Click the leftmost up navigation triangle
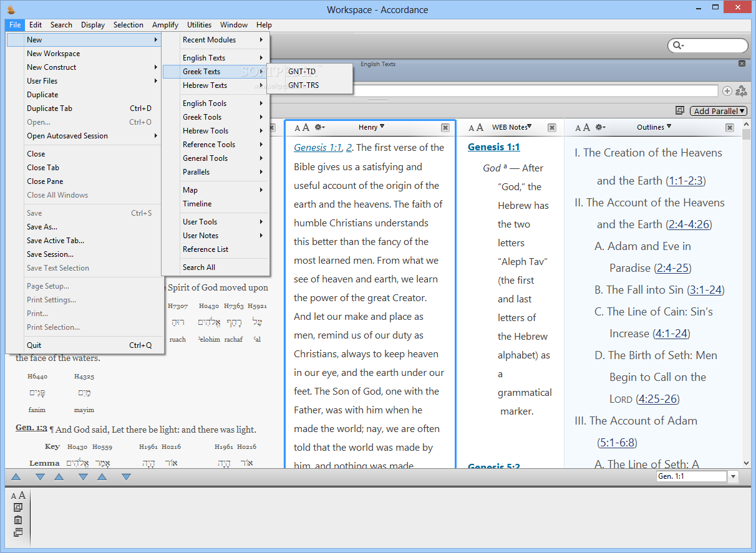 click(x=16, y=478)
